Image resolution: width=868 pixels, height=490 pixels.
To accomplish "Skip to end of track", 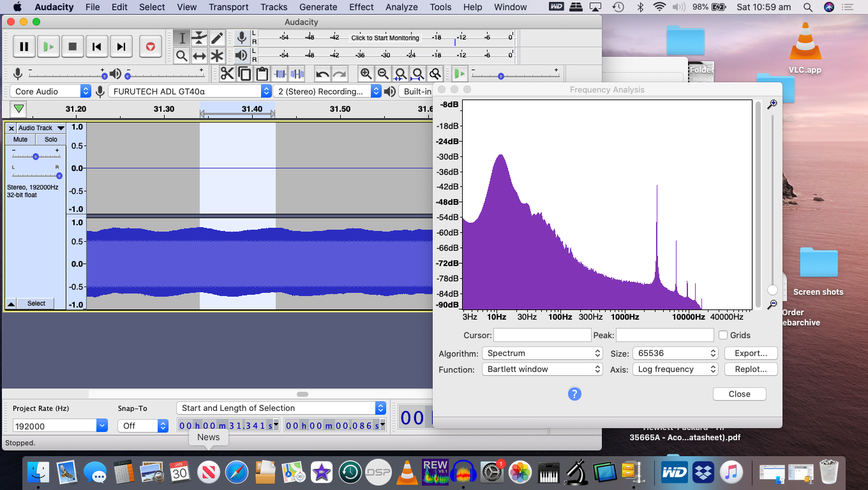I will click(121, 47).
